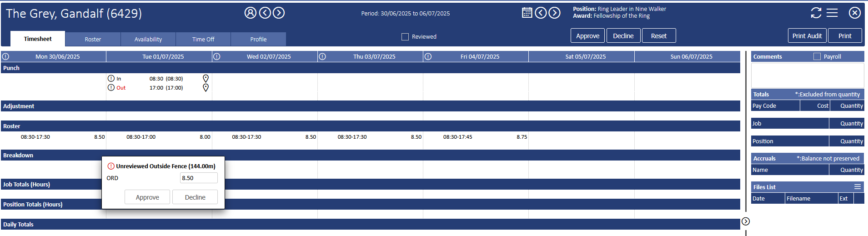The width and height of the screenshot is (868, 236).
Task: Collapse the side panel with the arrow
Action: 746,221
